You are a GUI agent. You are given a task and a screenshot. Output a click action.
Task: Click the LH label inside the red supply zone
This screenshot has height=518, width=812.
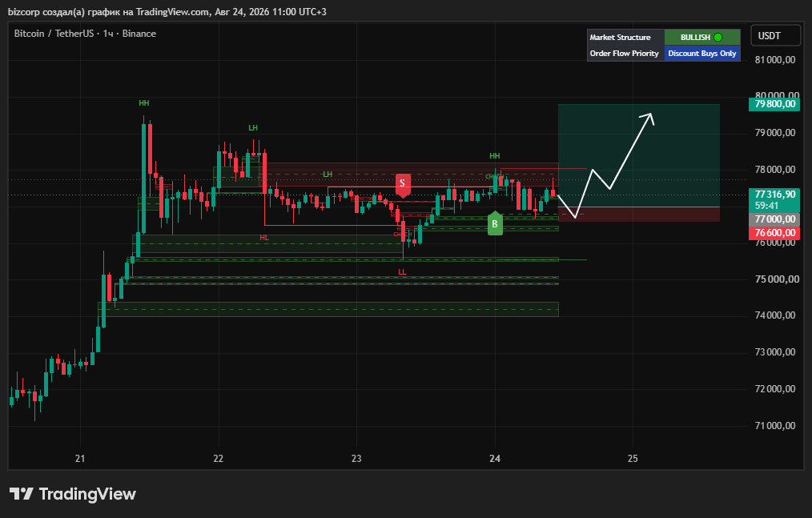(328, 175)
